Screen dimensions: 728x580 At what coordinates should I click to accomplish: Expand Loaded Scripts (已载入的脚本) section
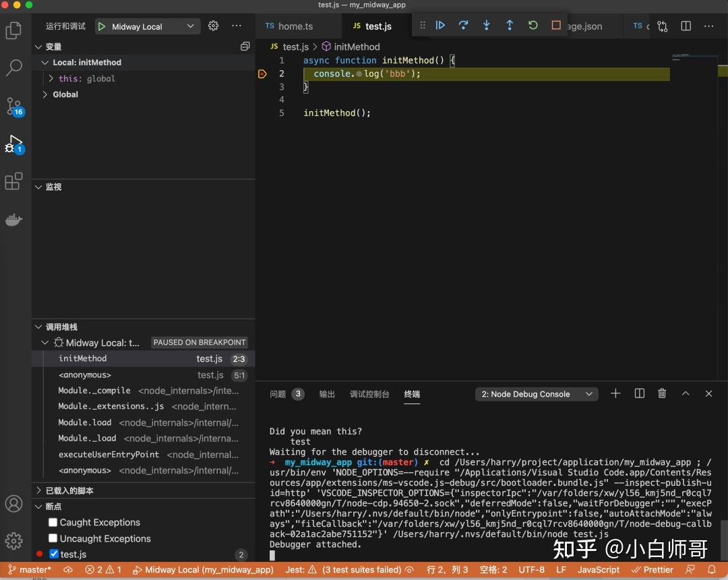tap(144, 490)
